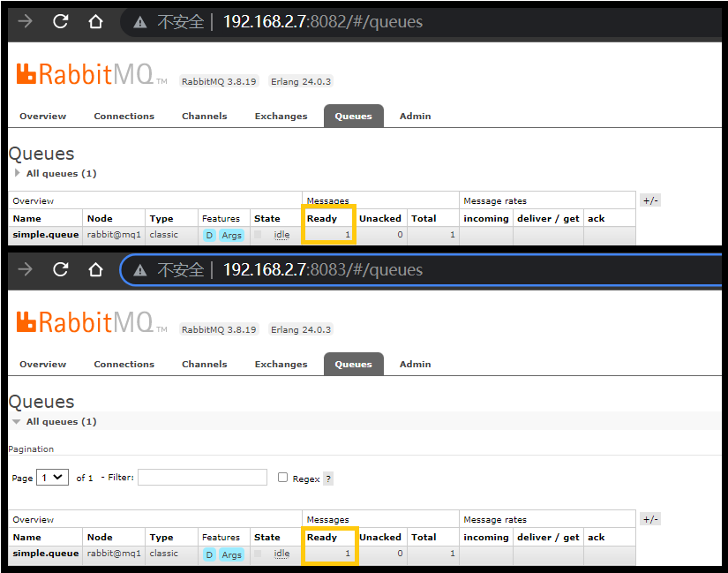728x573 pixels.
Task: Click RabbitMQ 3.8.19 version label in 8083 window
Action: coord(219,329)
